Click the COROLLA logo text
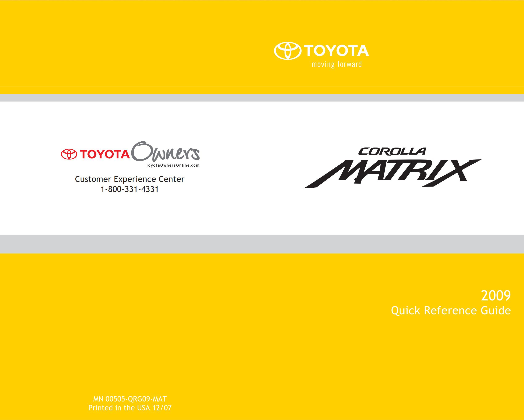This screenshot has height=420, width=524. pyautogui.click(x=392, y=151)
